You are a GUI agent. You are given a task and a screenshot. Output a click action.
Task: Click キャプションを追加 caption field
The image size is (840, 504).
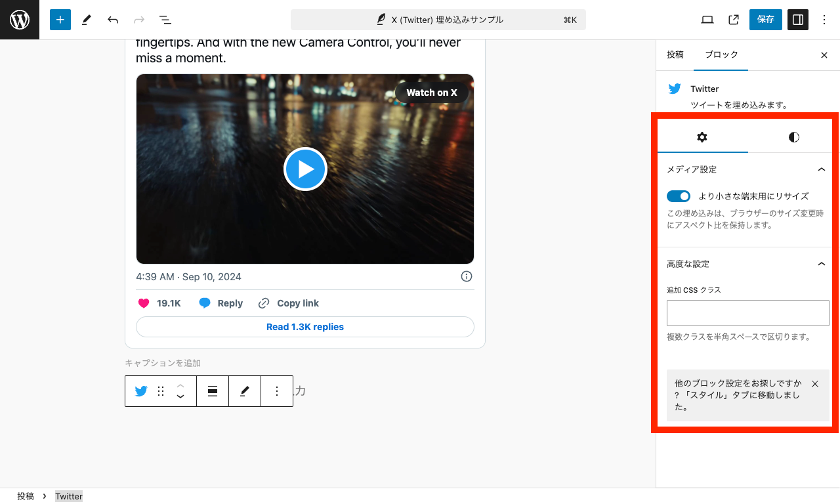pyautogui.click(x=163, y=363)
